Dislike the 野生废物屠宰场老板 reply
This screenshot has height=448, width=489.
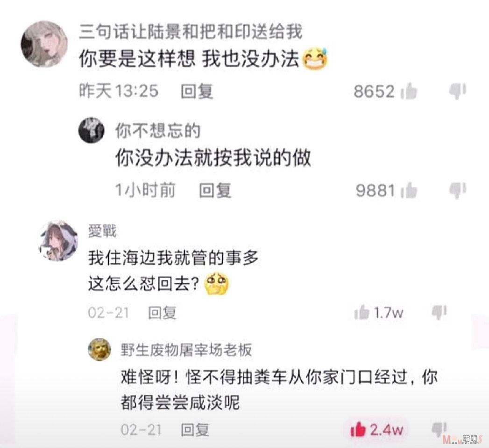coord(439,430)
